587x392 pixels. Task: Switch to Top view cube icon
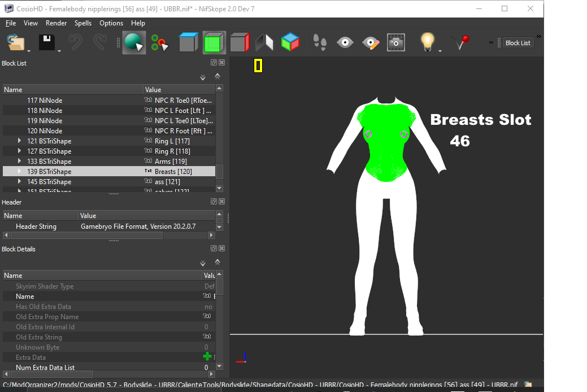point(188,42)
